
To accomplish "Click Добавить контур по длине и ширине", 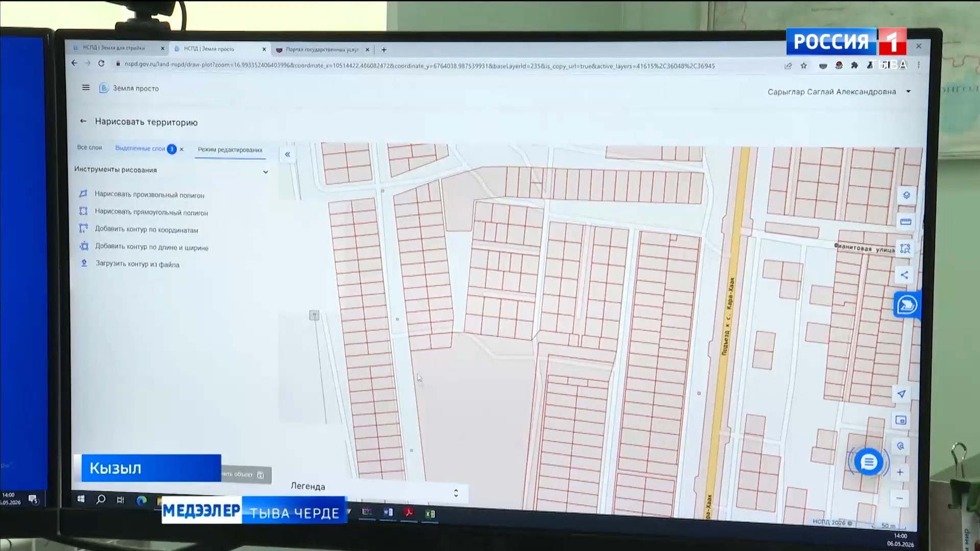I will pyautogui.click(x=152, y=247).
